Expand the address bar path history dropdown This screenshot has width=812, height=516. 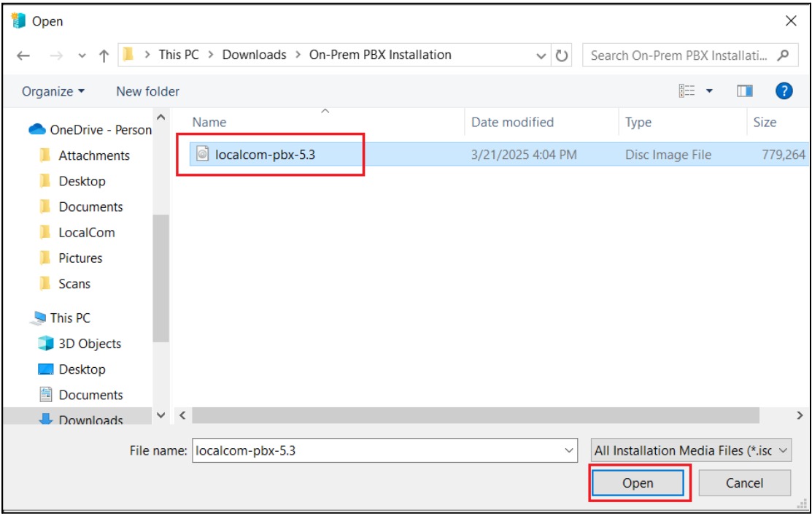coord(541,55)
